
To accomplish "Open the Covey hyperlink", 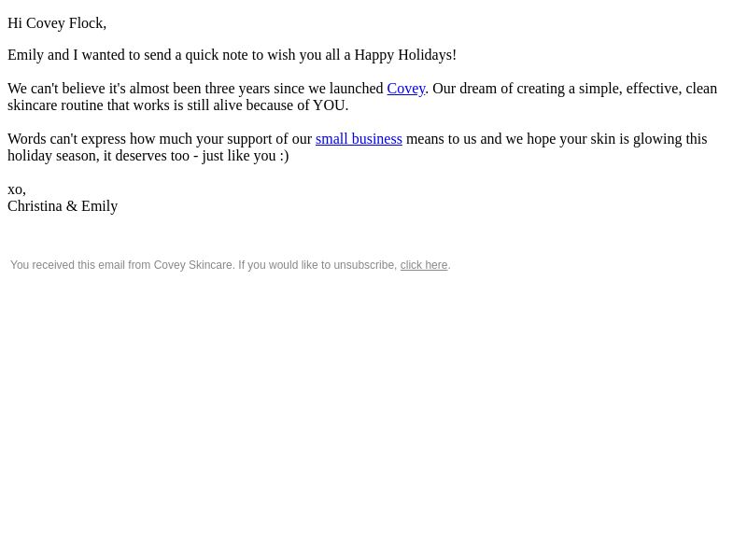I will pos(406,89).
